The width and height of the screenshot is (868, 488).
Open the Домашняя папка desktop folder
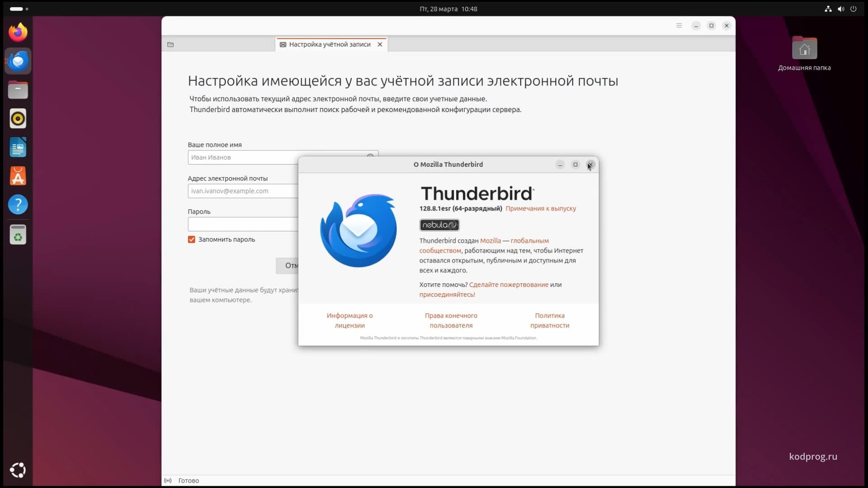coord(804,53)
